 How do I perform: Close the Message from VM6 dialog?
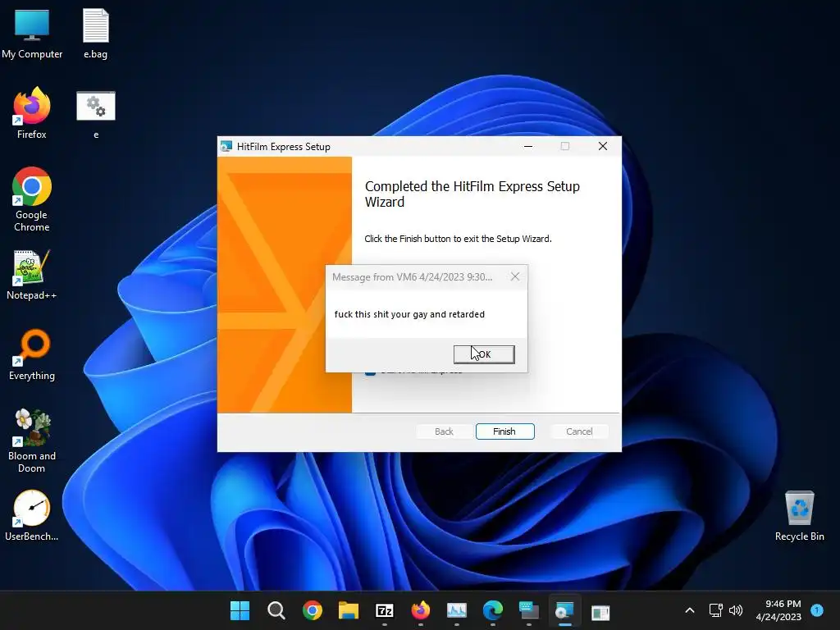pos(515,277)
